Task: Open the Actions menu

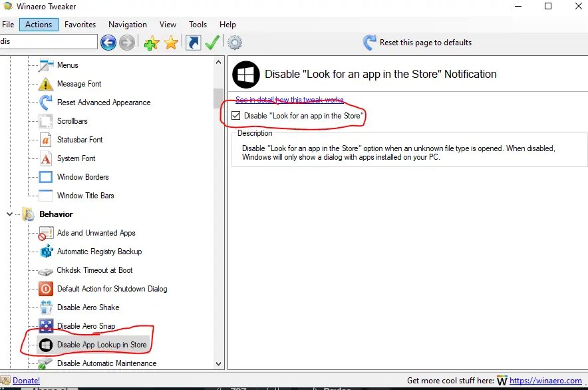Action: 39,25
